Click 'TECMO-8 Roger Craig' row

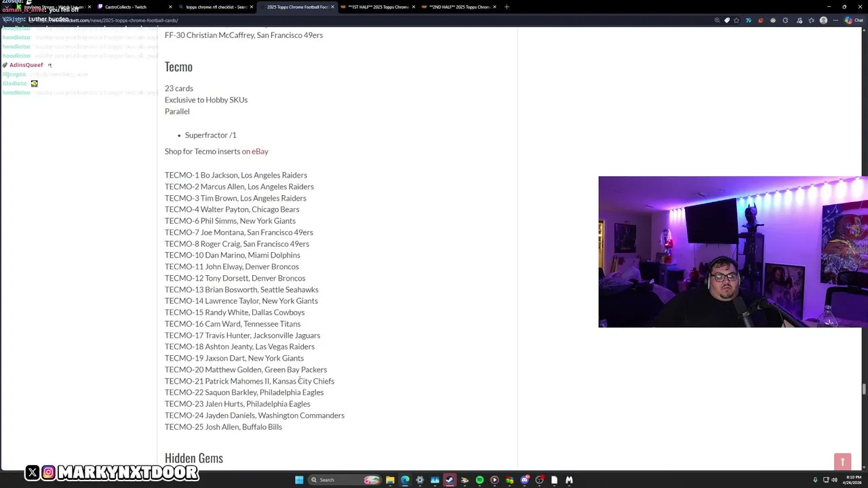pos(237,244)
